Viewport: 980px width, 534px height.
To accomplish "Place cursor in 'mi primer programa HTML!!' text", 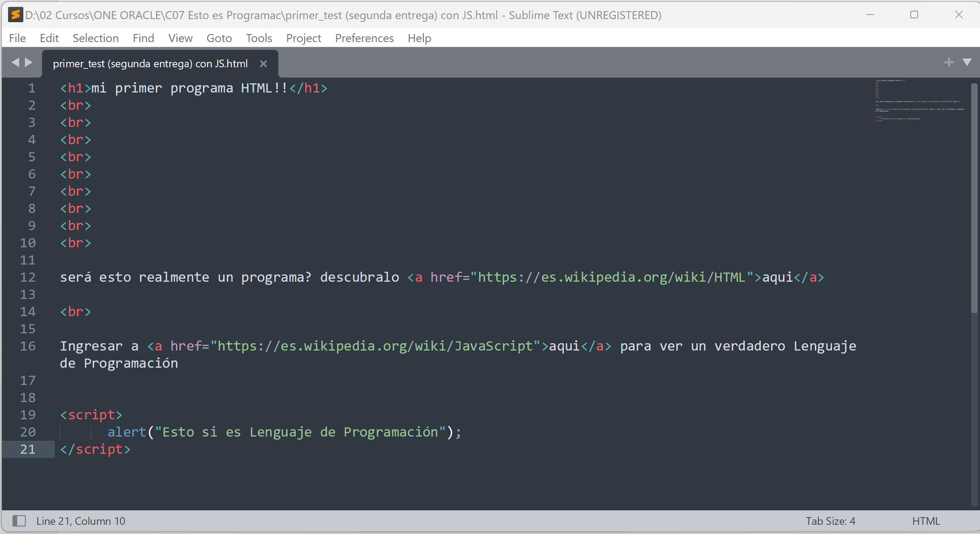I will (189, 88).
